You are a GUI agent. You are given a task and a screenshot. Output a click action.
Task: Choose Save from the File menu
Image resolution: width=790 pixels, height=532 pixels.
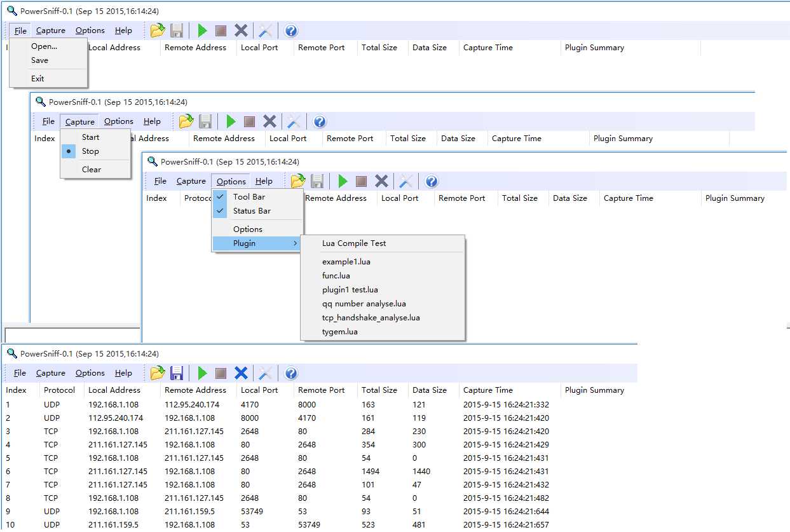pyautogui.click(x=48, y=60)
